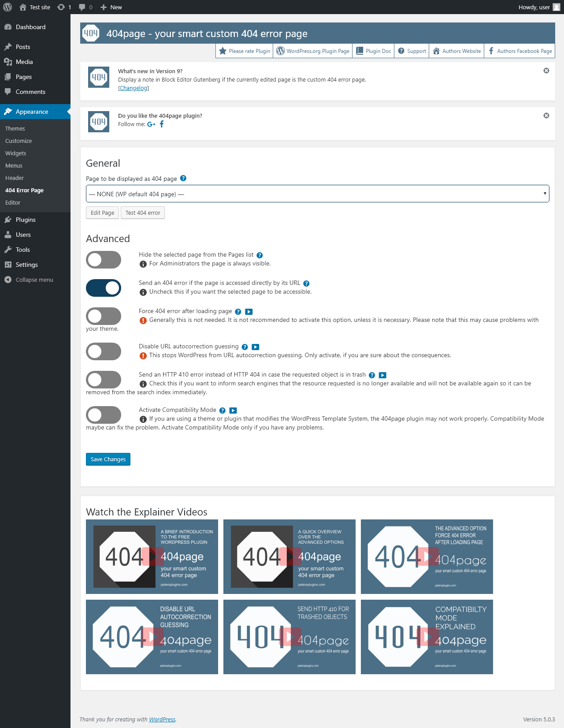Open the Appearance menu in the sidebar
564x728 pixels.
35,112
